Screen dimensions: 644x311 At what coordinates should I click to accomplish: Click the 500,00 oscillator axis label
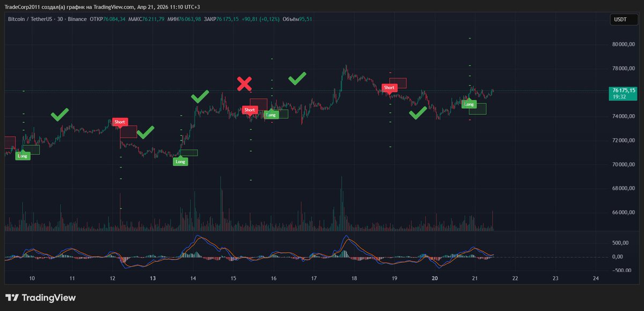620,243
